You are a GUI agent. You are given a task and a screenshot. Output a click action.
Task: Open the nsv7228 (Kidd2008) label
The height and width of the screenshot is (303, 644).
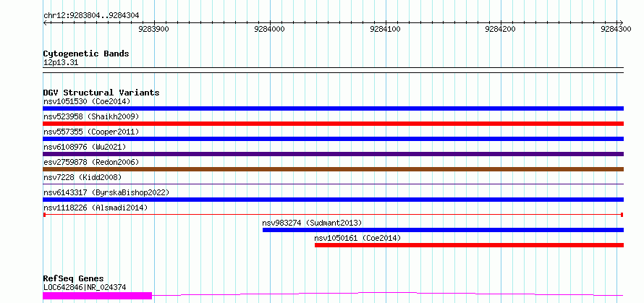(x=82, y=177)
